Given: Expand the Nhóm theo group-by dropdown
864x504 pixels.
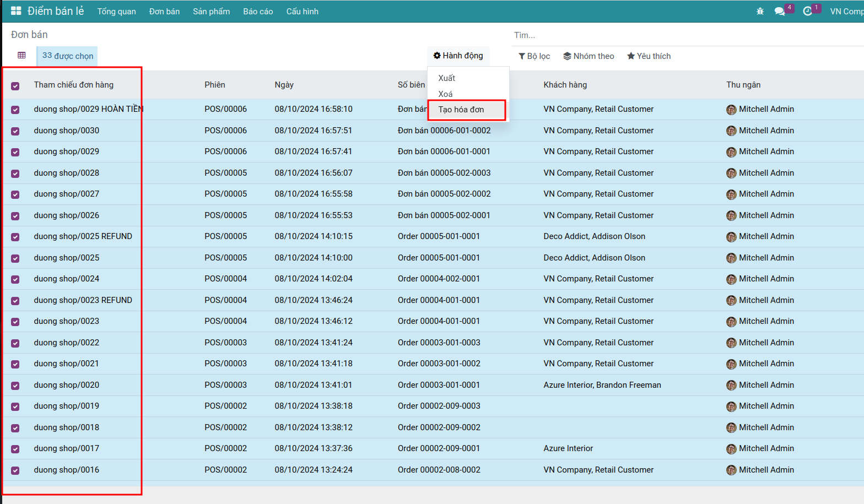Looking at the screenshot, I should (588, 56).
